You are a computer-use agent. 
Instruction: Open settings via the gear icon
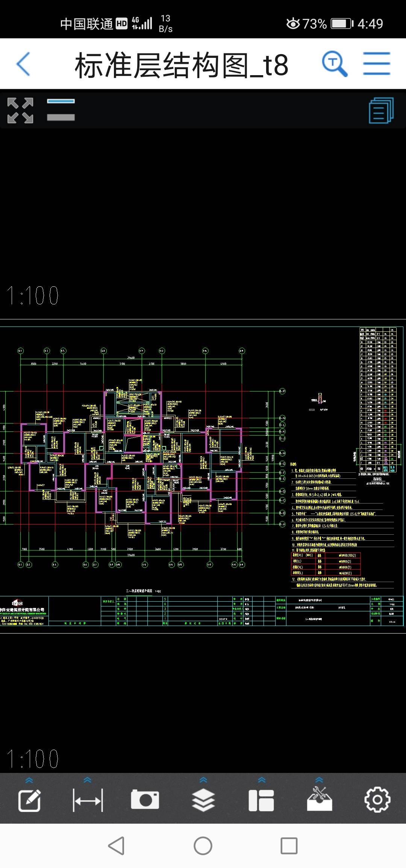click(x=377, y=800)
